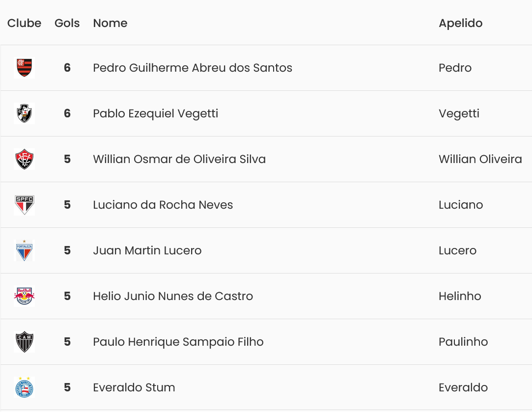This screenshot has width=532, height=412.
Task: Select the CAM Atlético Mineiro crest
Action: pos(24,342)
